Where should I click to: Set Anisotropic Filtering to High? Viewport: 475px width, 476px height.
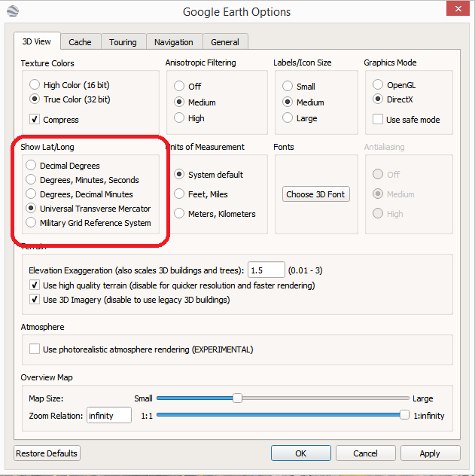tap(179, 117)
